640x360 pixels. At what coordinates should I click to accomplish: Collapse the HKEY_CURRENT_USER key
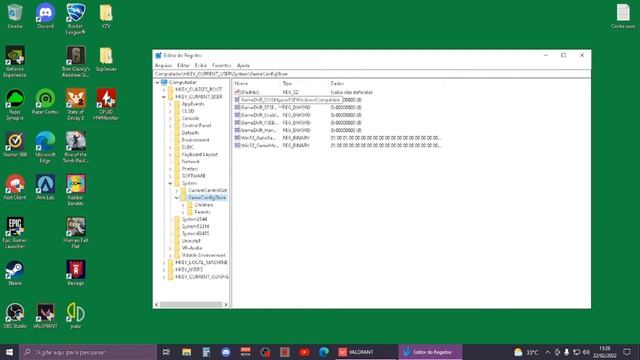click(164, 97)
